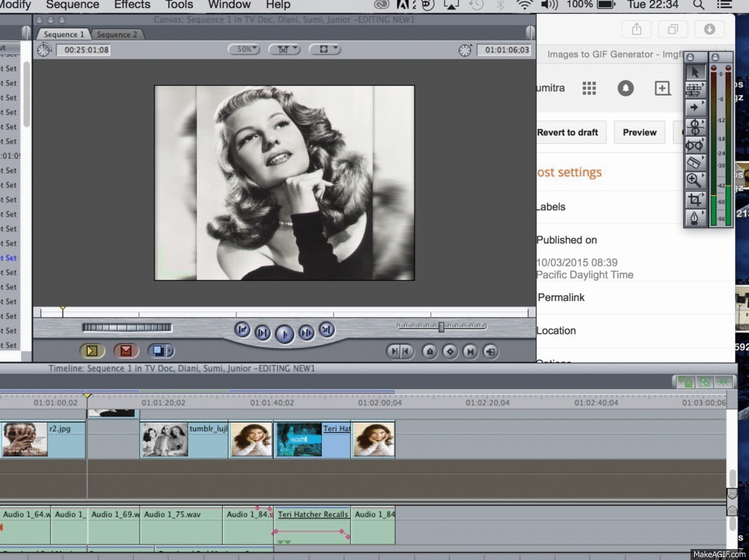Toggle linked selection in the timeline
Viewport: 749px width, 560px height.
(x=686, y=381)
